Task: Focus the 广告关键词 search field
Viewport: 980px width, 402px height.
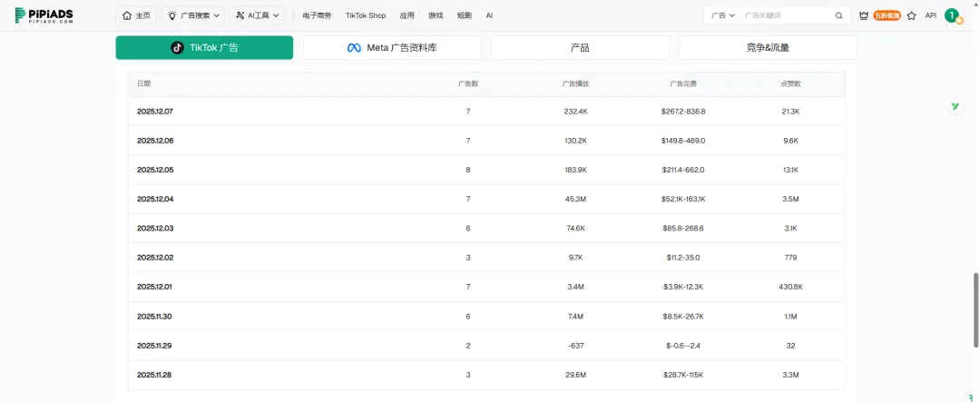Action: coord(785,15)
